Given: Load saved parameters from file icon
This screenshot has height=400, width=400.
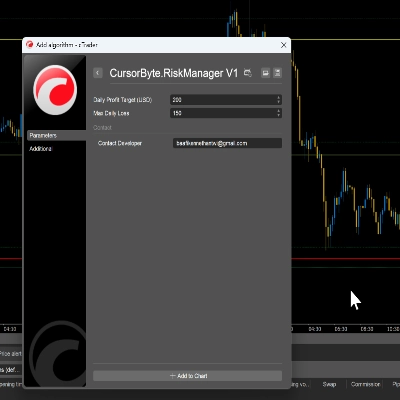Looking at the screenshot, I should point(266,73).
